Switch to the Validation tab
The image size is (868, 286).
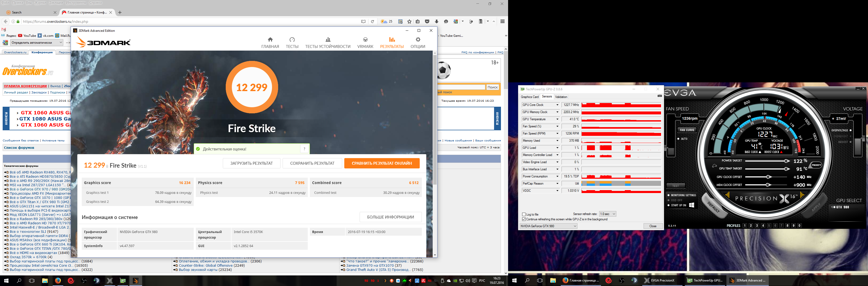561,97
